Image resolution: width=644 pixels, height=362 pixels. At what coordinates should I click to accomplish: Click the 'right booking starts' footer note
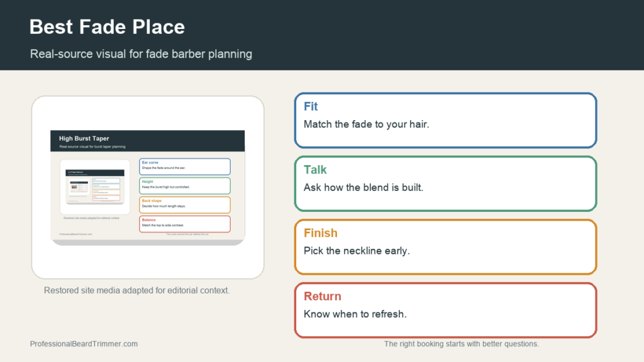[x=461, y=344]
